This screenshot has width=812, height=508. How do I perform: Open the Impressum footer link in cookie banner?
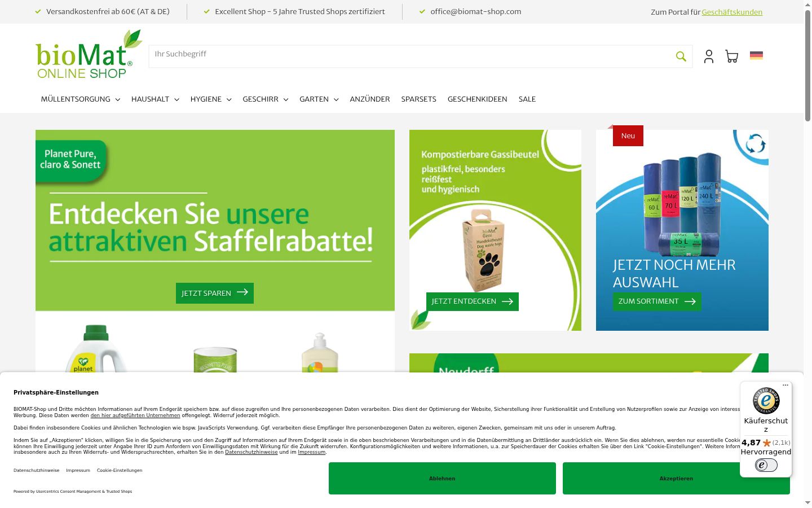point(78,470)
